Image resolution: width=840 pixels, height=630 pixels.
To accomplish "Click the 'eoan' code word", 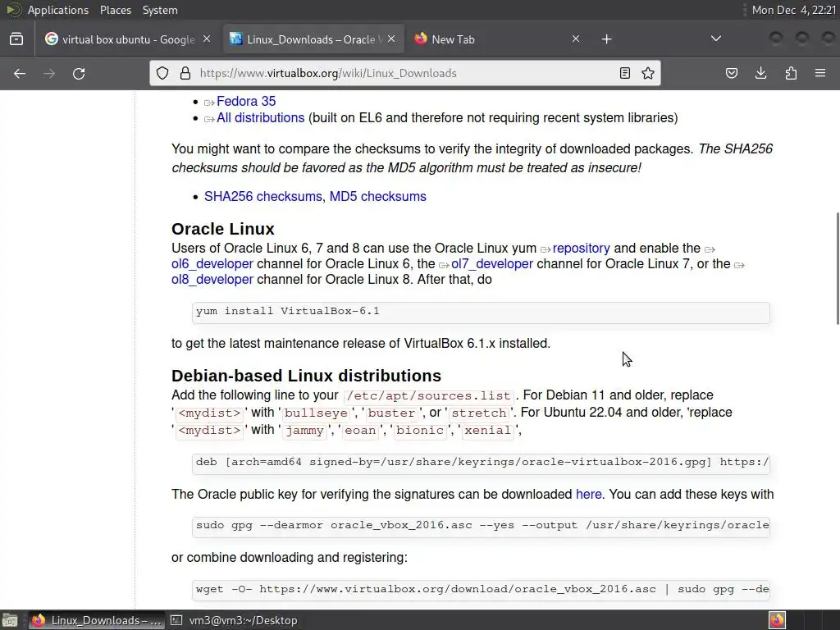I will (360, 430).
